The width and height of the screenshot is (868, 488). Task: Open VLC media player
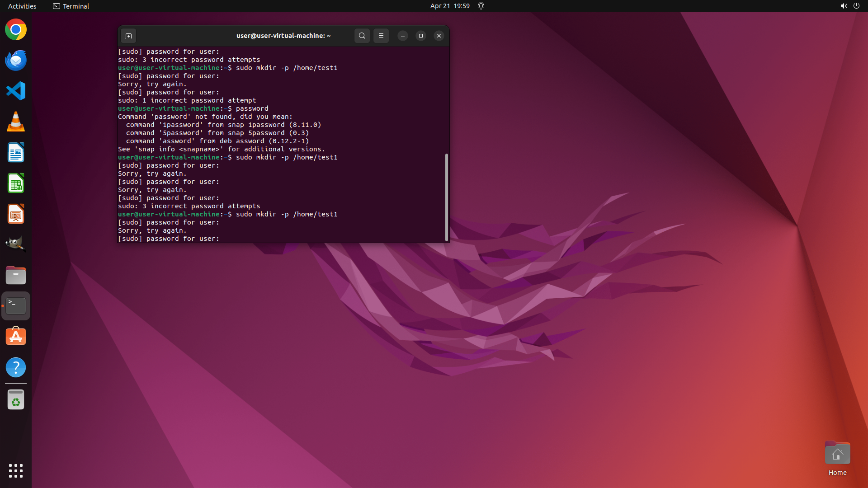tap(16, 122)
